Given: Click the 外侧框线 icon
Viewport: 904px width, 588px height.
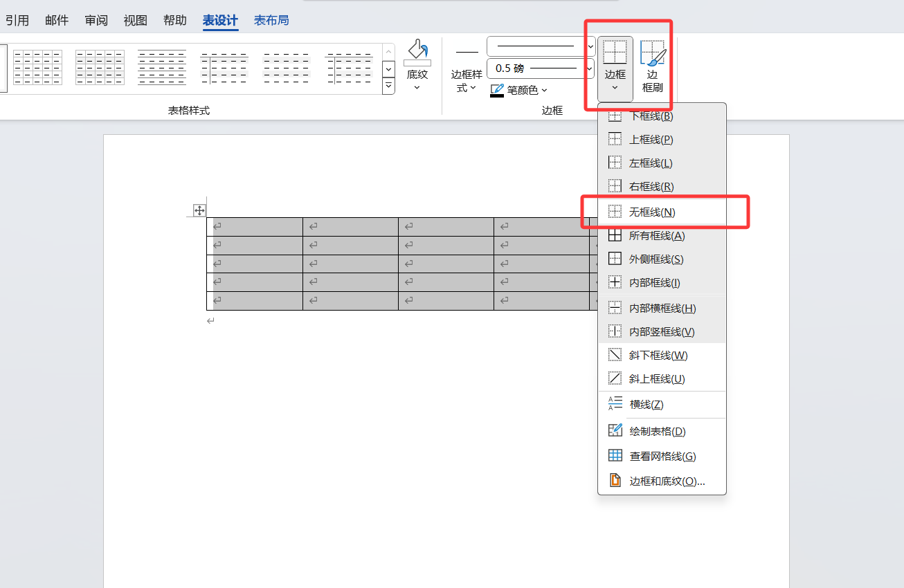Looking at the screenshot, I should [x=615, y=259].
